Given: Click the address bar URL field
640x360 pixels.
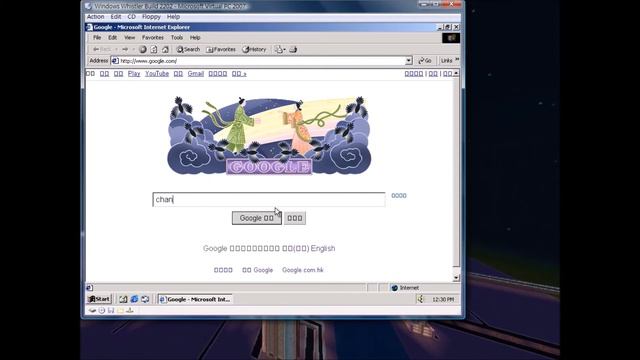Looking at the screenshot, I should tap(261, 61).
